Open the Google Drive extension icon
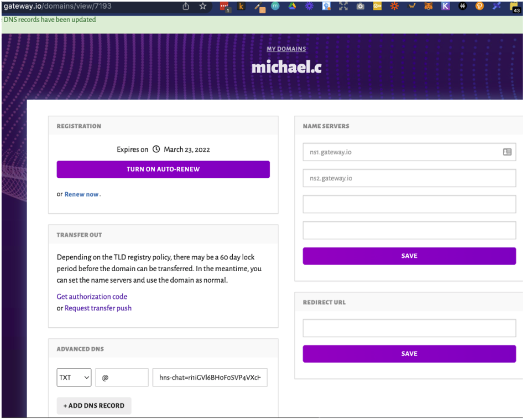Image resolution: width=527 pixels, height=420 pixels. coord(292,6)
